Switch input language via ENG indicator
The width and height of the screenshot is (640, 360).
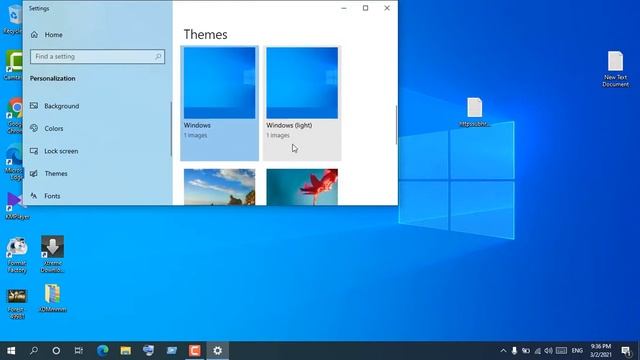point(577,351)
